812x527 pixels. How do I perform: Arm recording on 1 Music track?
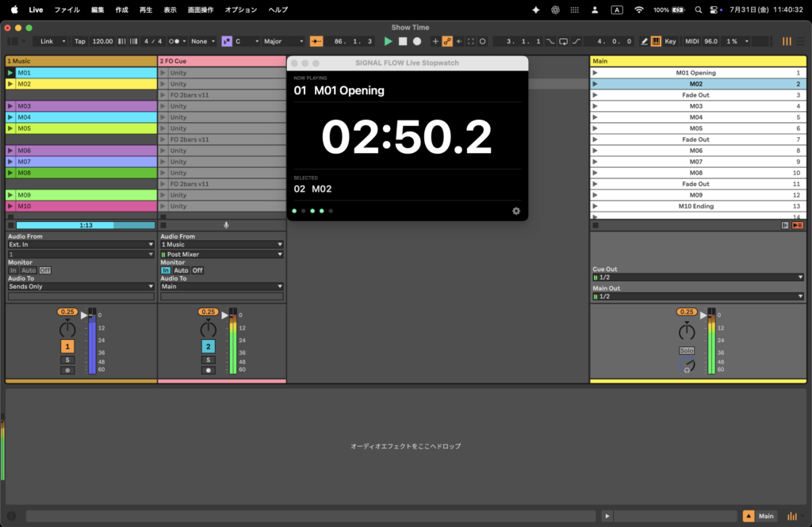67,370
